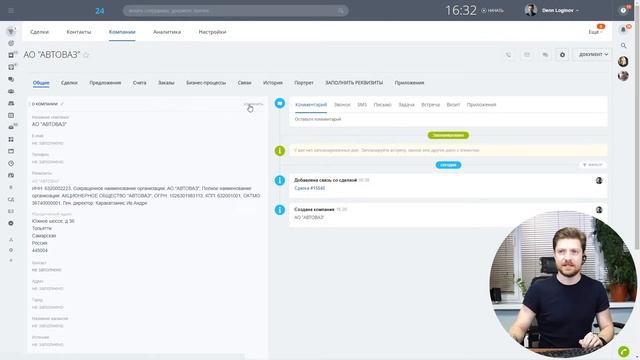Switch to the Предложения tab
Image resolution: width=640 pixels, height=360 pixels.
tap(105, 83)
